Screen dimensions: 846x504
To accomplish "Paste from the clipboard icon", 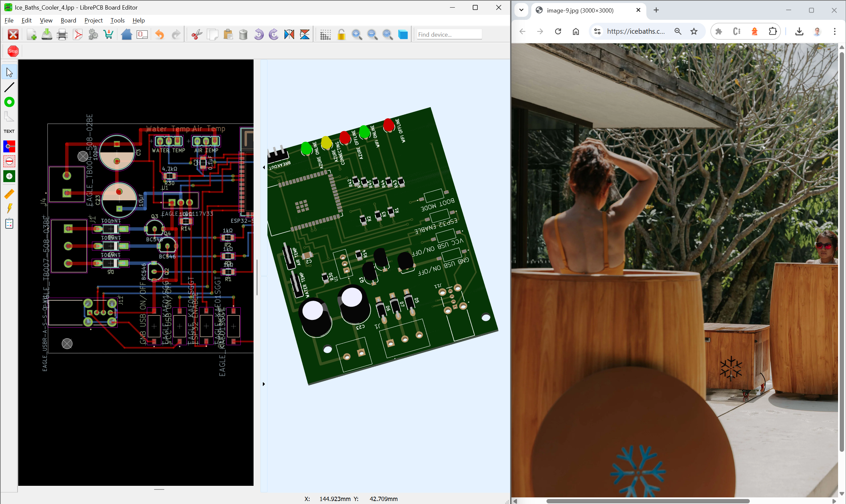I will pyautogui.click(x=228, y=34).
